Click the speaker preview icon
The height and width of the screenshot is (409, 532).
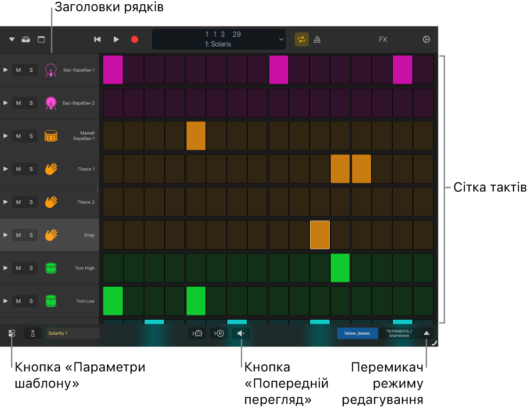pos(241,333)
